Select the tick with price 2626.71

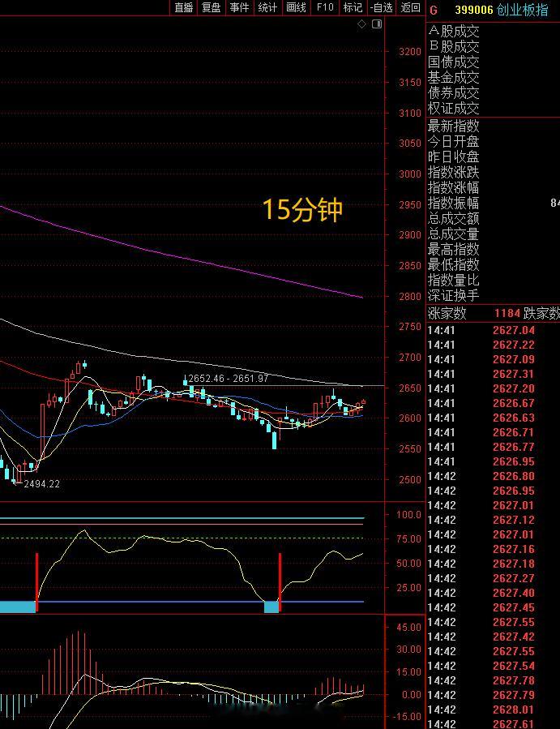click(494, 432)
